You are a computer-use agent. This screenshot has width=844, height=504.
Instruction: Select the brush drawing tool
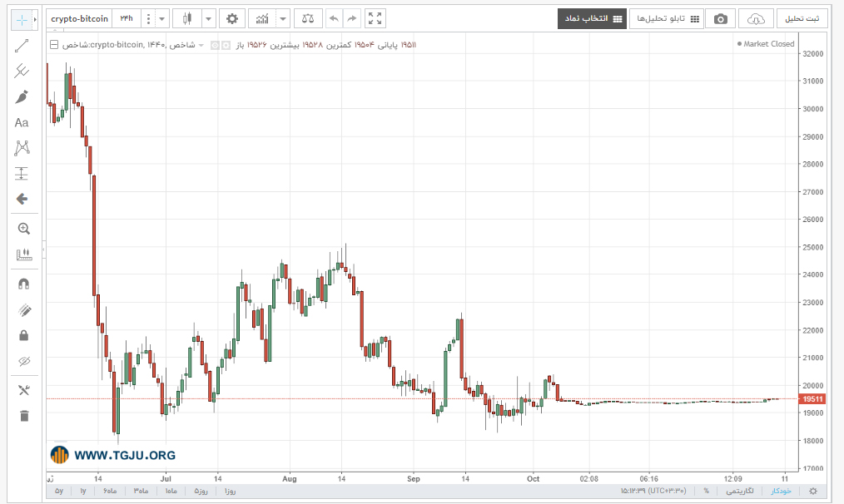point(22,96)
